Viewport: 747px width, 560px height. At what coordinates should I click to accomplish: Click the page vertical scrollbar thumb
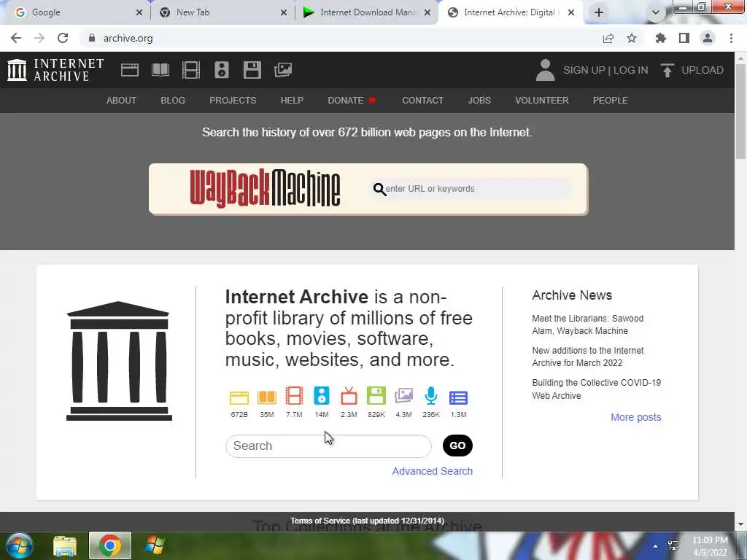coord(740,111)
